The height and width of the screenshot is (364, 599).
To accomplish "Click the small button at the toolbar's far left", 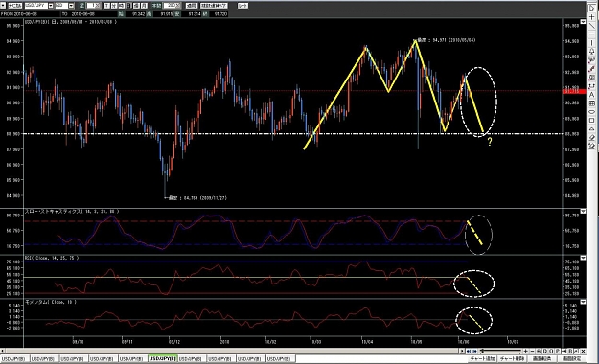I will (3, 6).
